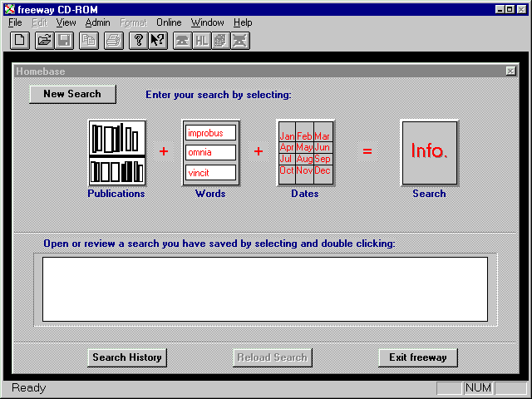Image resolution: width=532 pixels, height=399 pixels.
Task: Click the Search label under Info.
Action: (429, 194)
